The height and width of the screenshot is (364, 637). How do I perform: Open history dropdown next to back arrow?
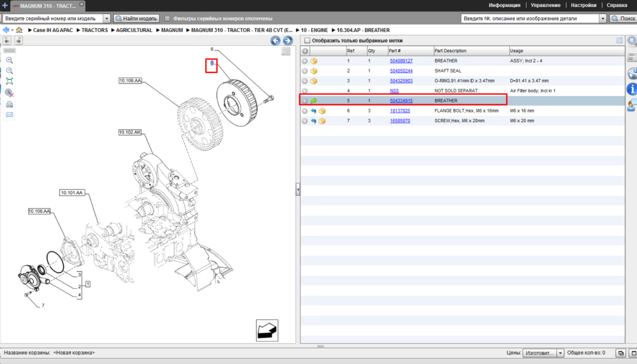click(12, 30)
